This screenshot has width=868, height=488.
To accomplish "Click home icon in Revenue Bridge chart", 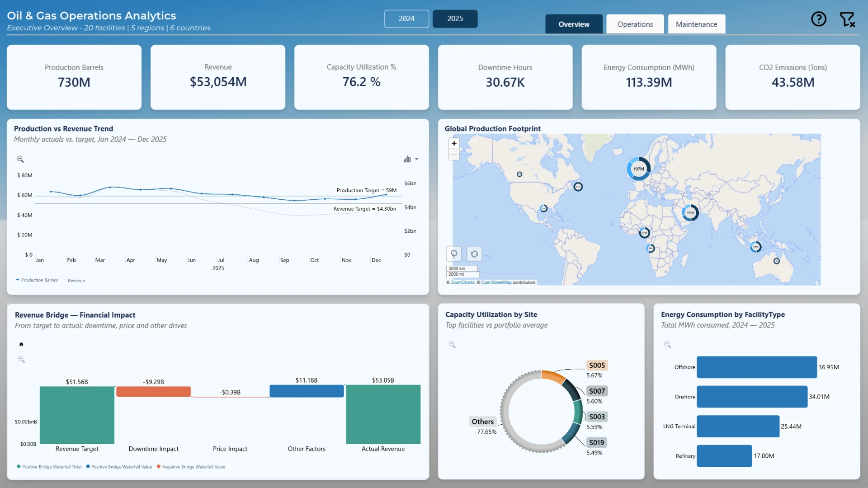I will (x=21, y=344).
